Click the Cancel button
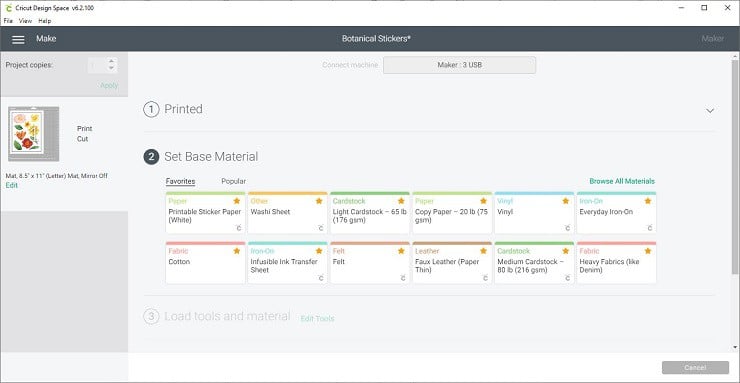The height and width of the screenshot is (383, 740). point(695,367)
